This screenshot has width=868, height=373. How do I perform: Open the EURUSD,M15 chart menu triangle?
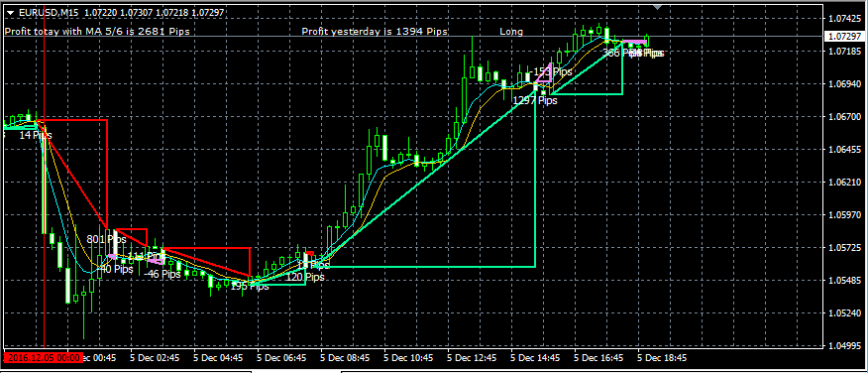9,12
